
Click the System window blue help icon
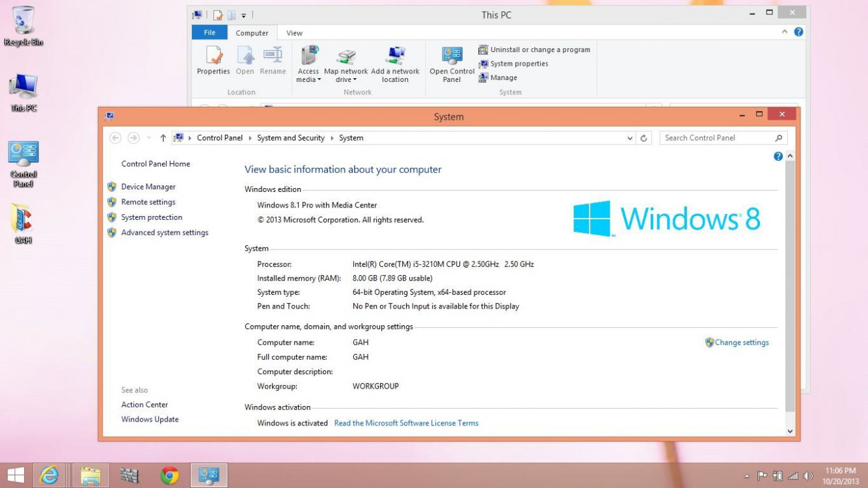click(778, 156)
